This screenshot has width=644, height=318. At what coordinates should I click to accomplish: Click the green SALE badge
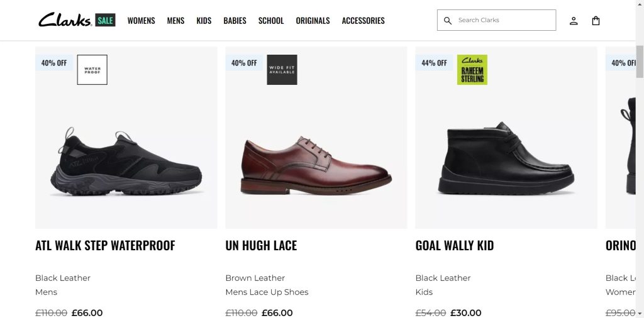105,20
